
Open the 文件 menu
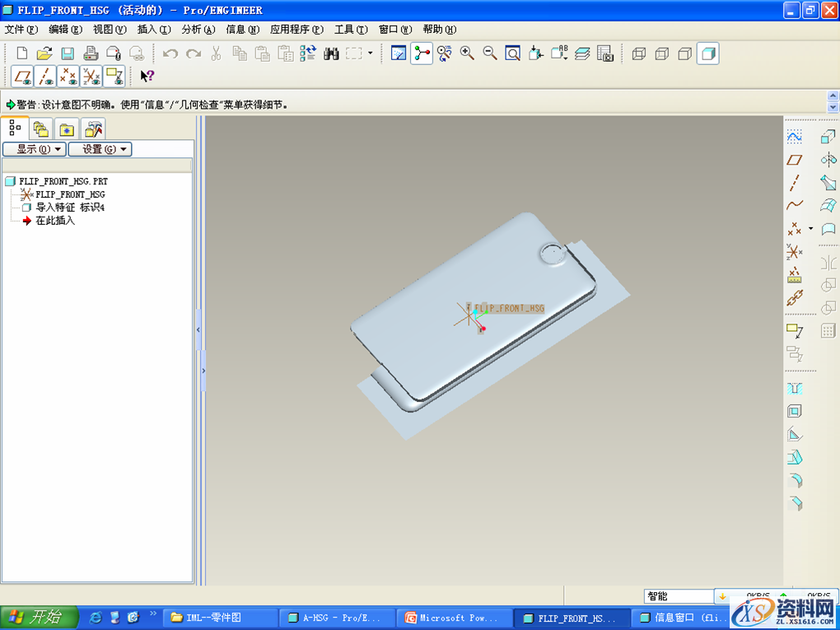(21, 30)
